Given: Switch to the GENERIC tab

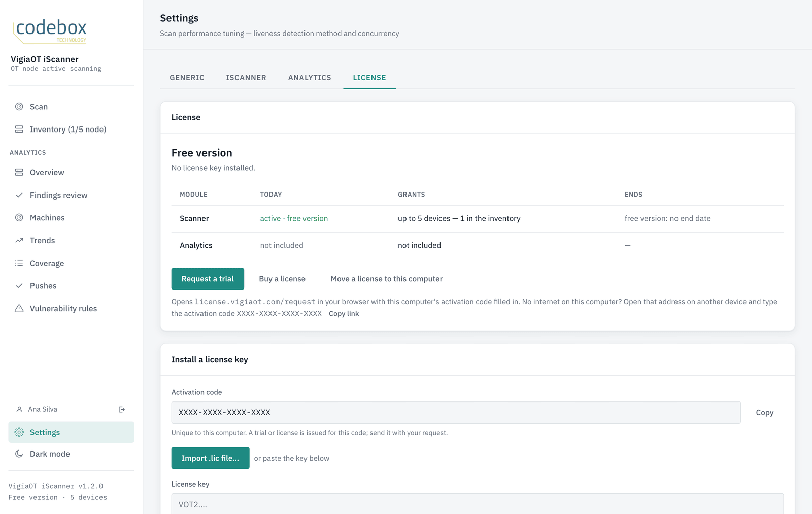Looking at the screenshot, I should (187, 78).
